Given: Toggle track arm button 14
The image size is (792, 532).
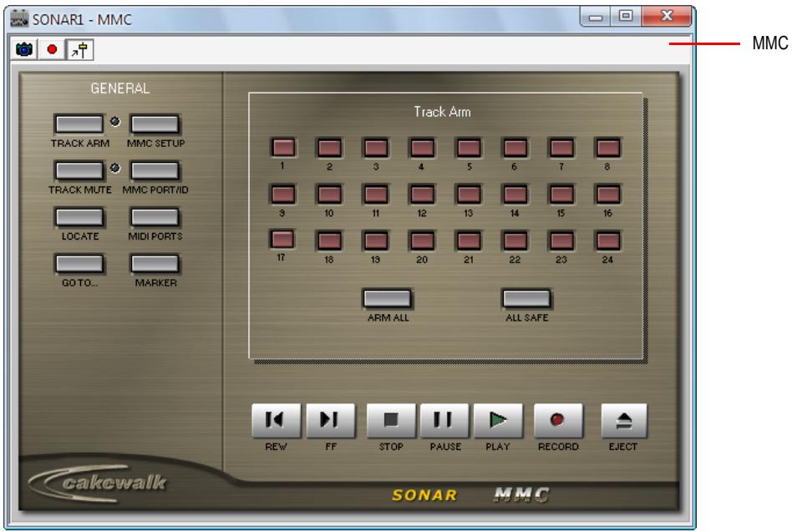Looking at the screenshot, I should (x=515, y=195).
